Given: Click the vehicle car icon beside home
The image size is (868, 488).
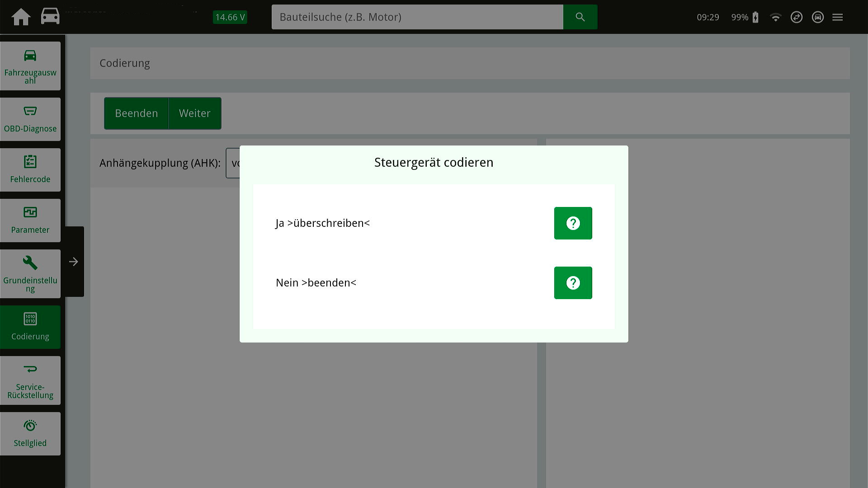Looking at the screenshot, I should point(50,16).
